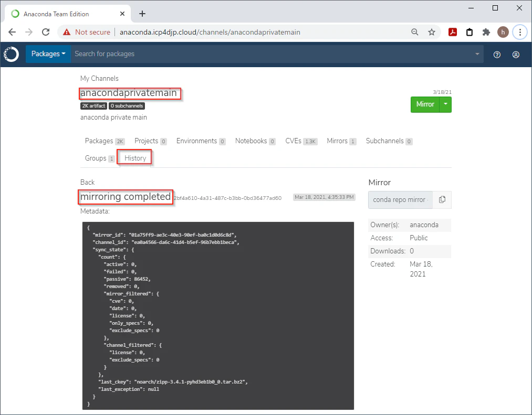
Task: Select the History tab
Action: point(135,158)
